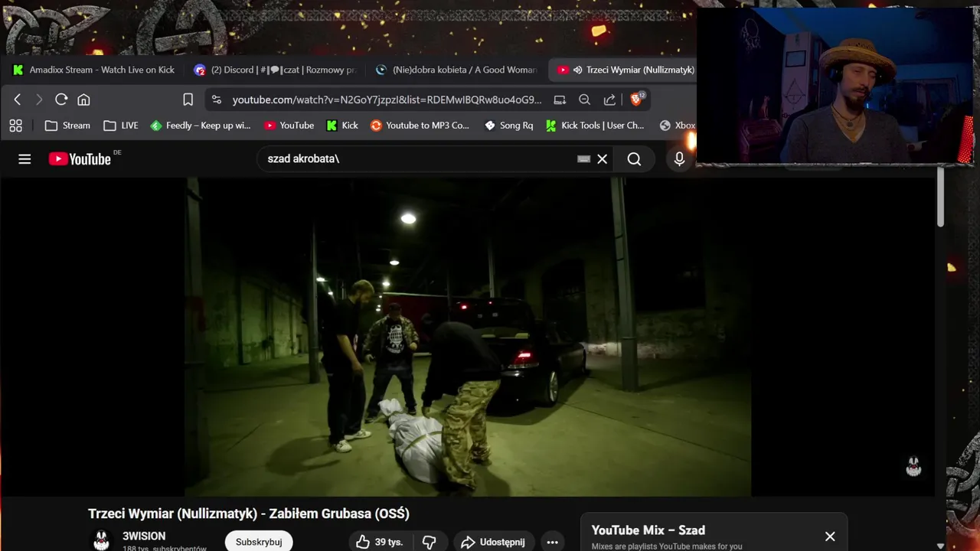Like the video with thumbs up

click(379, 542)
